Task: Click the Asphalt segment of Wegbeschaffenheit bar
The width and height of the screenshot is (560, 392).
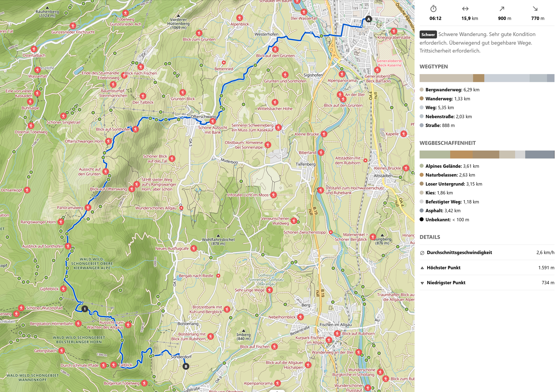Action: (x=540, y=154)
